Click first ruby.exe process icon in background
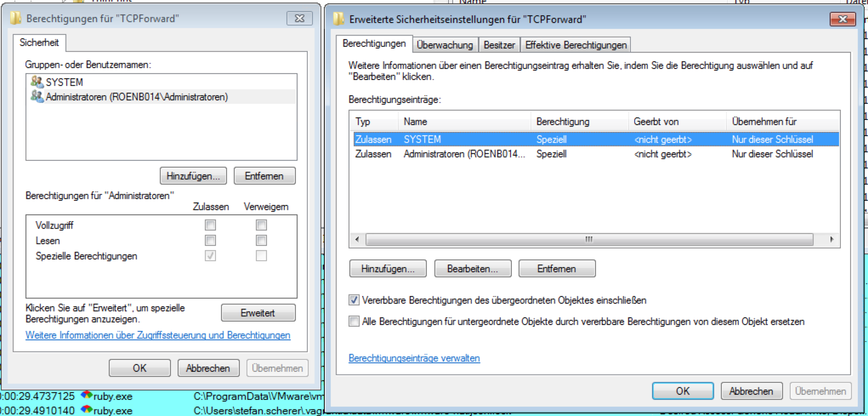Image resolution: width=868 pixels, height=416 pixels. [x=86, y=396]
